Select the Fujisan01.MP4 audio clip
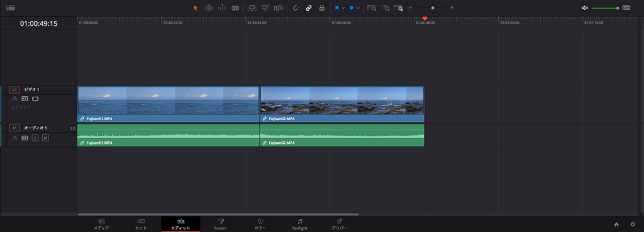 click(x=169, y=135)
